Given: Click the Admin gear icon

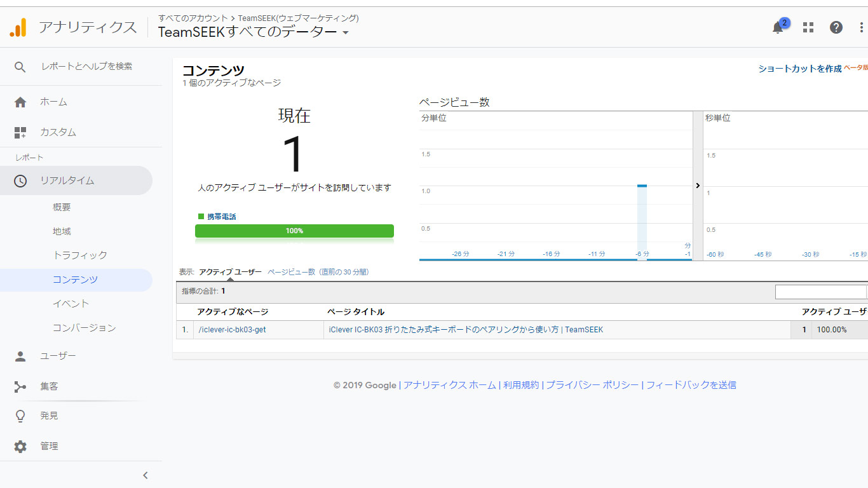Looking at the screenshot, I should 20,447.
